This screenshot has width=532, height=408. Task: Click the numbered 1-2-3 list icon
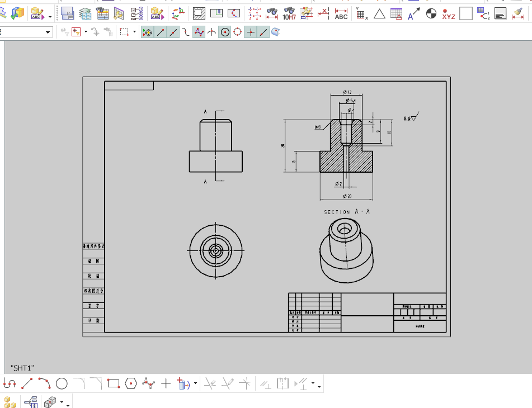point(136,13)
